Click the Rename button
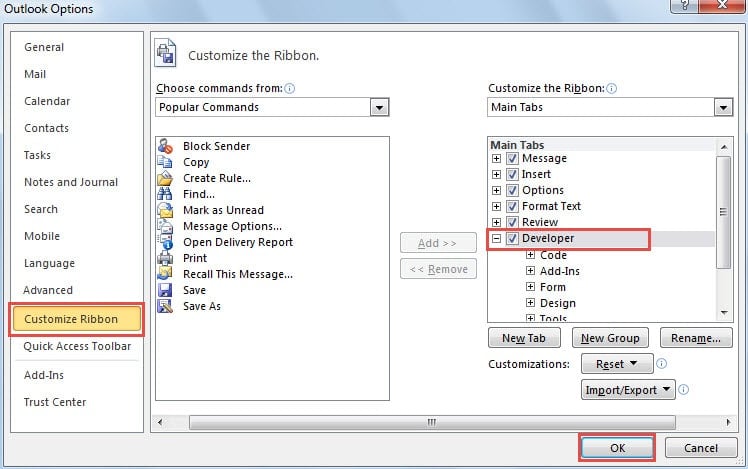The height and width of the screenshot is (469, 748). pos(696,338)
